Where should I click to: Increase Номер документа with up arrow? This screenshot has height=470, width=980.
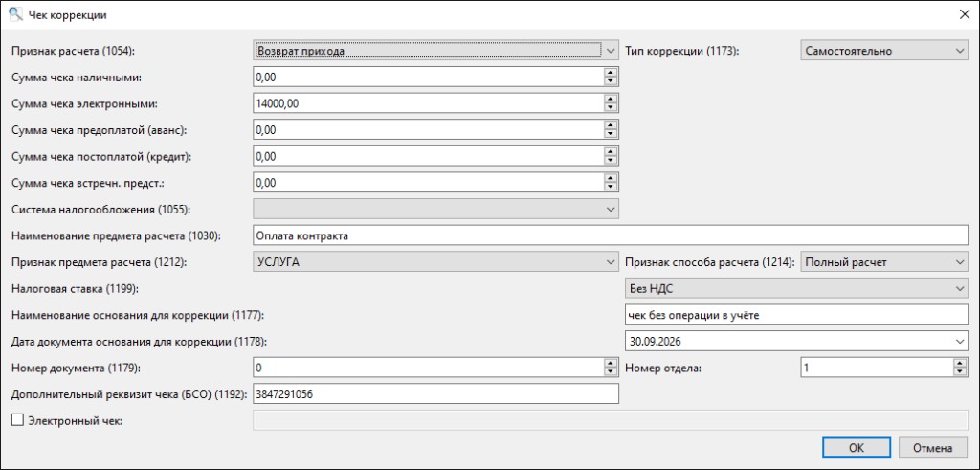coord(612,363)
